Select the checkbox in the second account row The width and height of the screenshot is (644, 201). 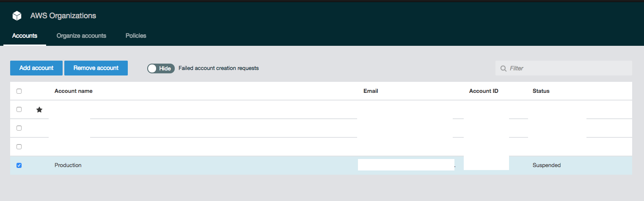click(x=19, y=128)
